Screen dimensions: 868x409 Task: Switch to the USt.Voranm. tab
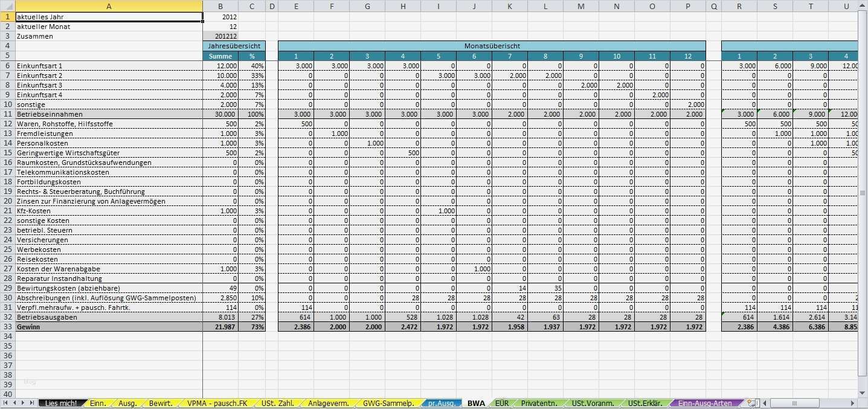click(x=594, y=402)
